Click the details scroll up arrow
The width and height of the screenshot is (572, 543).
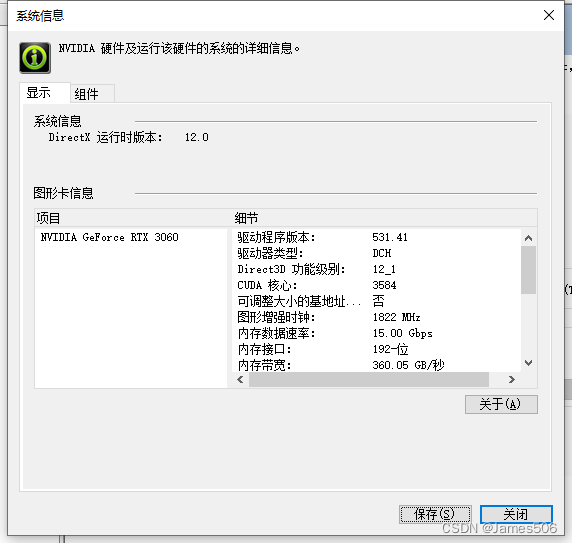[528, 238]
